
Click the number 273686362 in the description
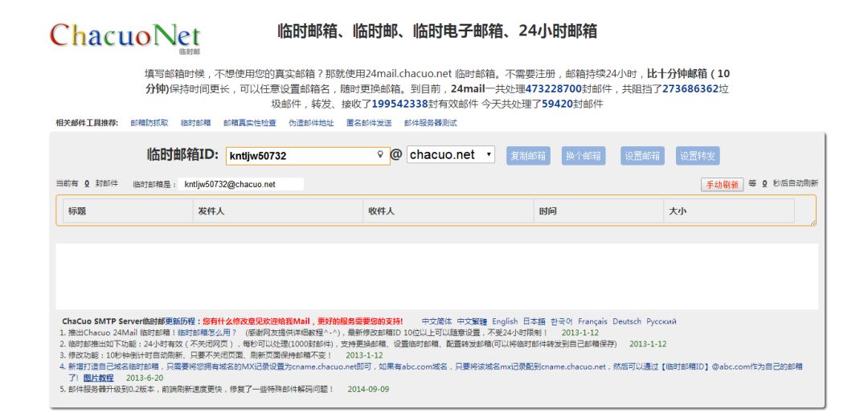pyautogui.click(x=690, y=88)
